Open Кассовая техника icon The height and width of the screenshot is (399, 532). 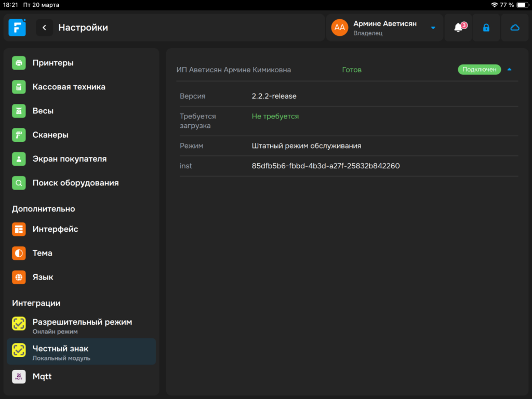click(x=19, y=87)
